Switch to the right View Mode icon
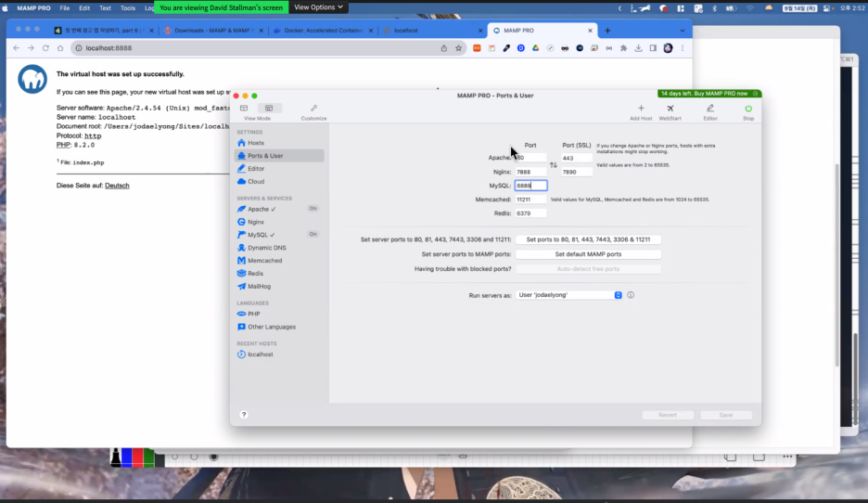Screen dimensions: 868x503 point(269,108)
